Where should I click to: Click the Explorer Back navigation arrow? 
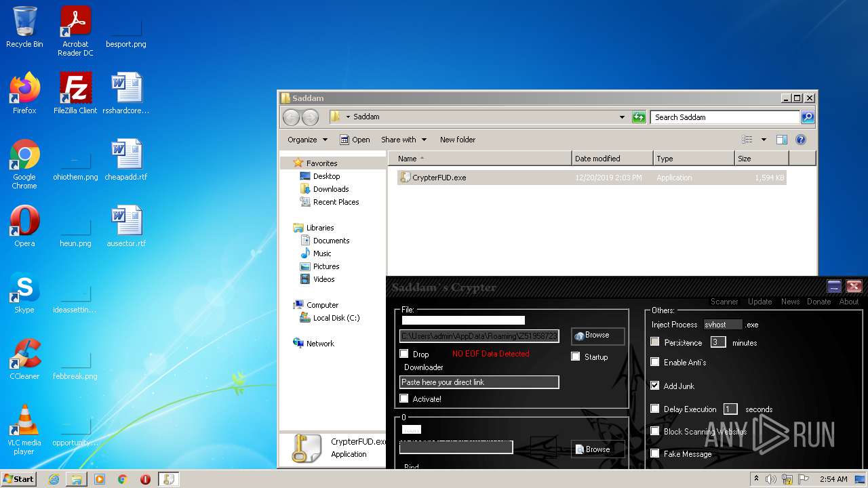pos(291,117)
